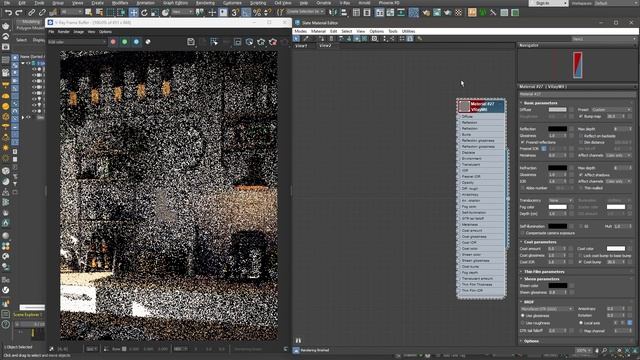Click the pan hand icon in Slate status bar
640x360 pixels.
point(597,351)
